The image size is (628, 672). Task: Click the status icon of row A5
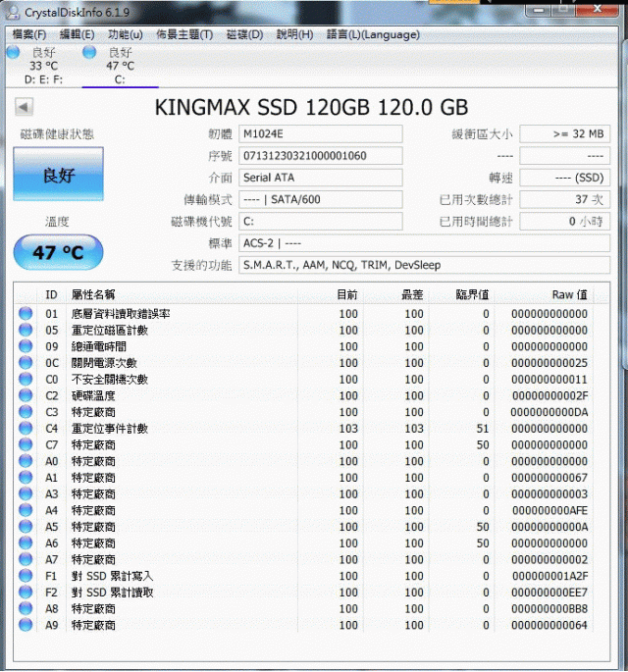pyautogui.click(x=26, y=526)
